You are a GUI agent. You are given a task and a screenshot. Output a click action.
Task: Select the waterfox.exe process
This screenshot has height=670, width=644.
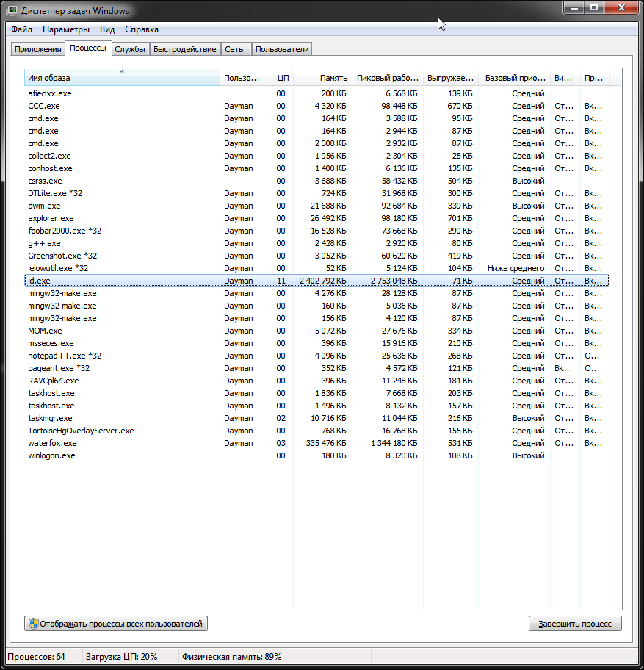tap(316, 443)
